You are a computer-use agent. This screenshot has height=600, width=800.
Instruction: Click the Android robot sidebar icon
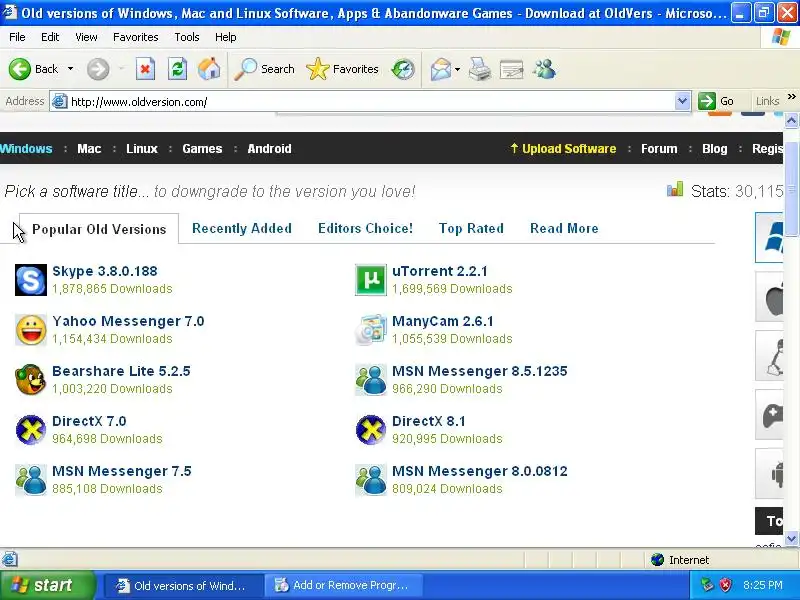769,474
